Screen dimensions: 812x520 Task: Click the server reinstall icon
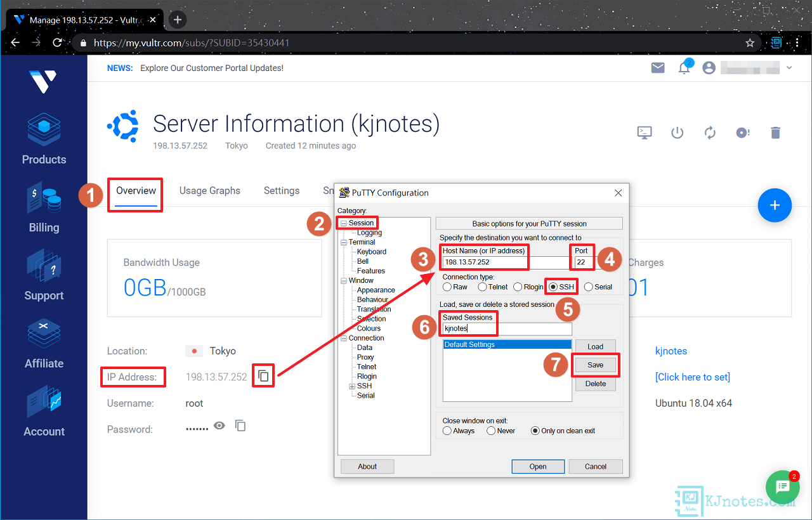pyautogui.click(x=743, y=133)
